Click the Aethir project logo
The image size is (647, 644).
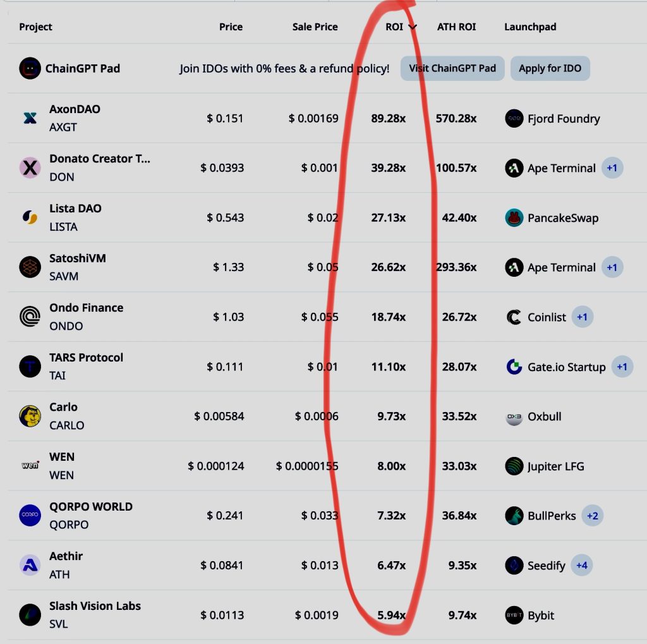pyautogui.click(x=30, y=565)
